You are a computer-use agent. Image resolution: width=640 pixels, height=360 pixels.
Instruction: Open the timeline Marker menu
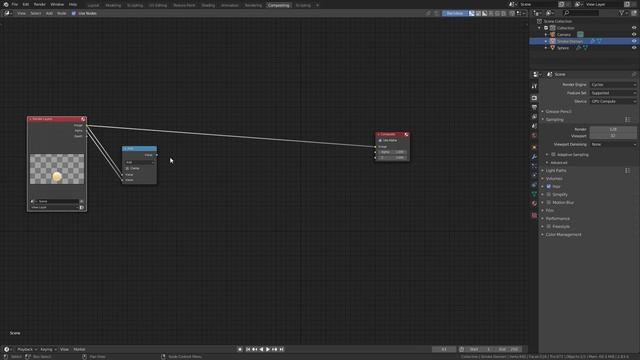tap(79, 349)
